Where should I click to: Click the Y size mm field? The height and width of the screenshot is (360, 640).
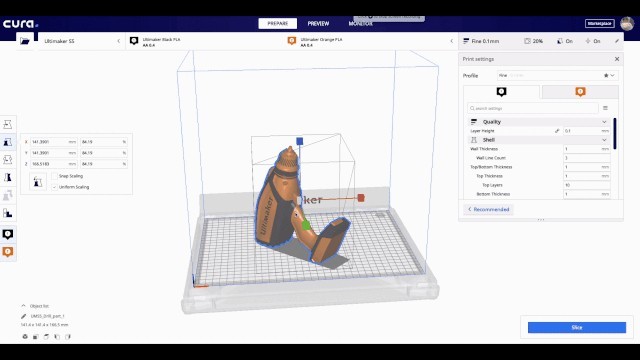pyautogui.click(x=54, y=153)
